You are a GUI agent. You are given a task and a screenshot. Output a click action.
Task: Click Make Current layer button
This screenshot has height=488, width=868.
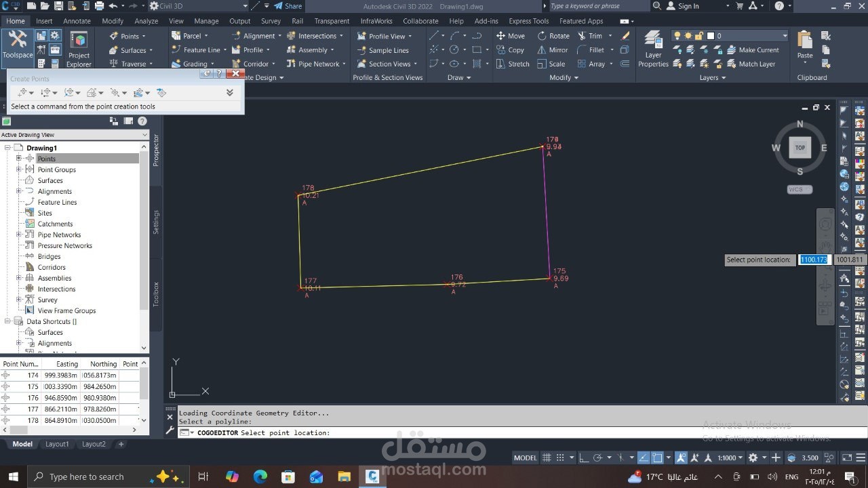click(753, 50)
